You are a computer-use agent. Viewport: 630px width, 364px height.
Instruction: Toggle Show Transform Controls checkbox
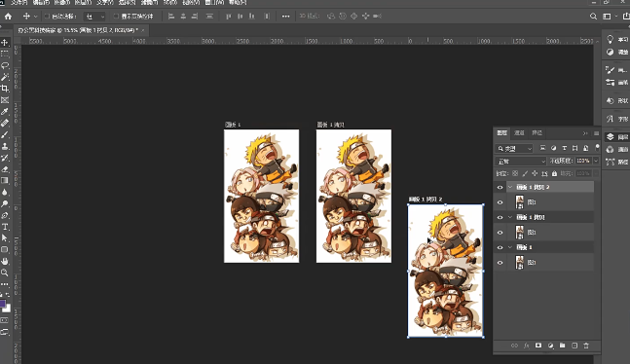[116, 17]
